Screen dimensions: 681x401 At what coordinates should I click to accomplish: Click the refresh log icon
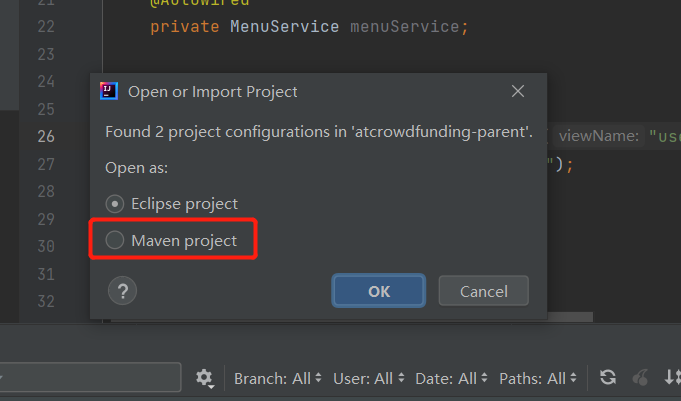click(x=607, y=378)
